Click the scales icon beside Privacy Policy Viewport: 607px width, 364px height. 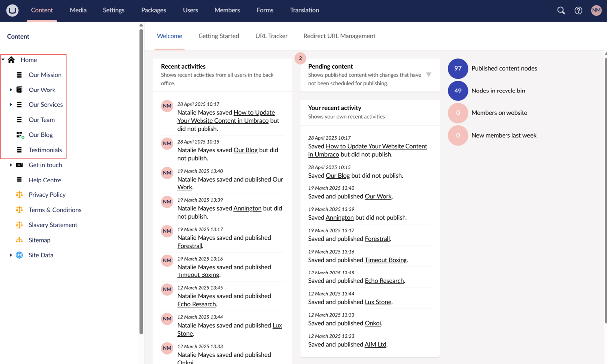pyautogui.click(x=20, y=194)
